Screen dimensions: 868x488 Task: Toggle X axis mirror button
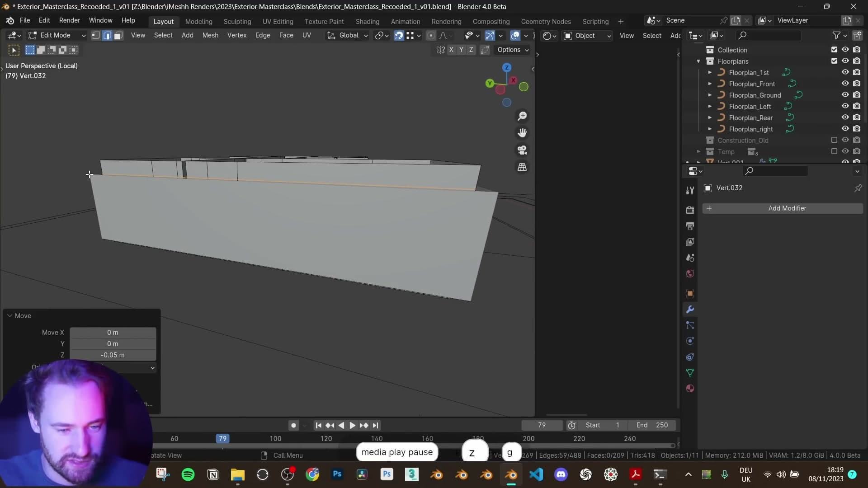(451, 50)
